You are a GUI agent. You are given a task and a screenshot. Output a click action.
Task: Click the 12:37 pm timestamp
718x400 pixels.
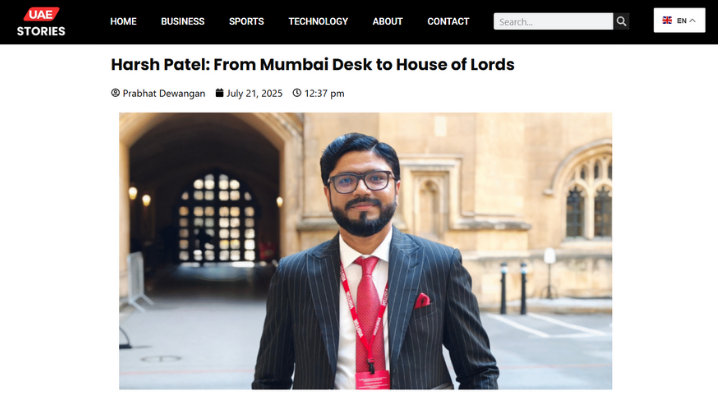coord(324,93)
